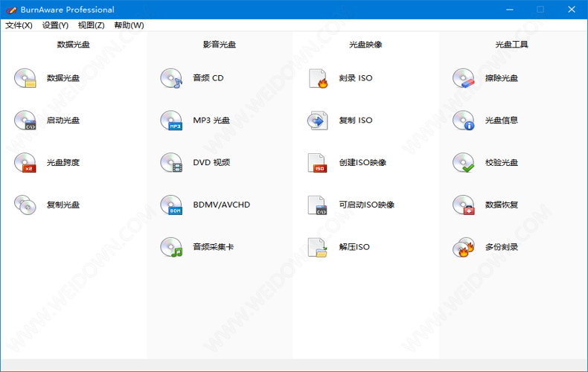
Task: Click the 刻录 ISO label
Action: click(356, 78)
